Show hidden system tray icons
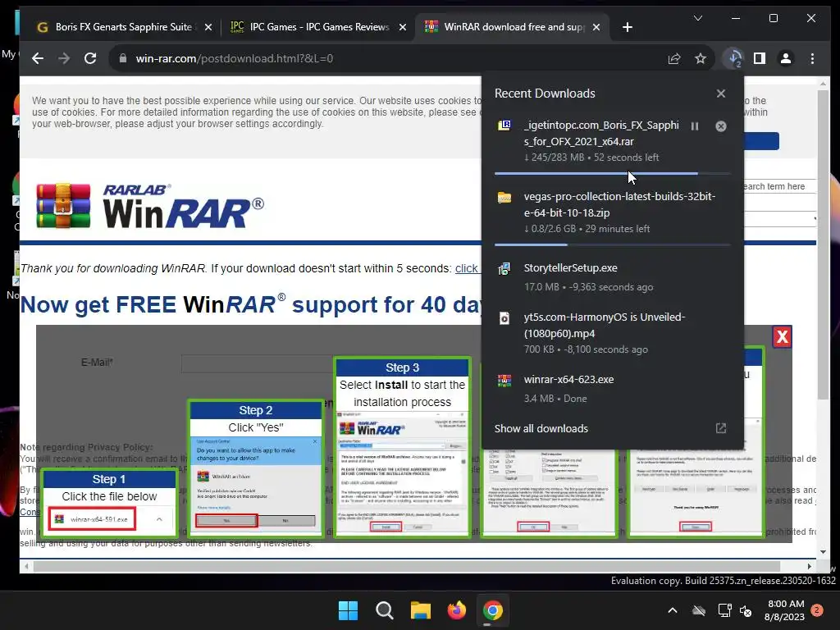 [x=673, y=610]
